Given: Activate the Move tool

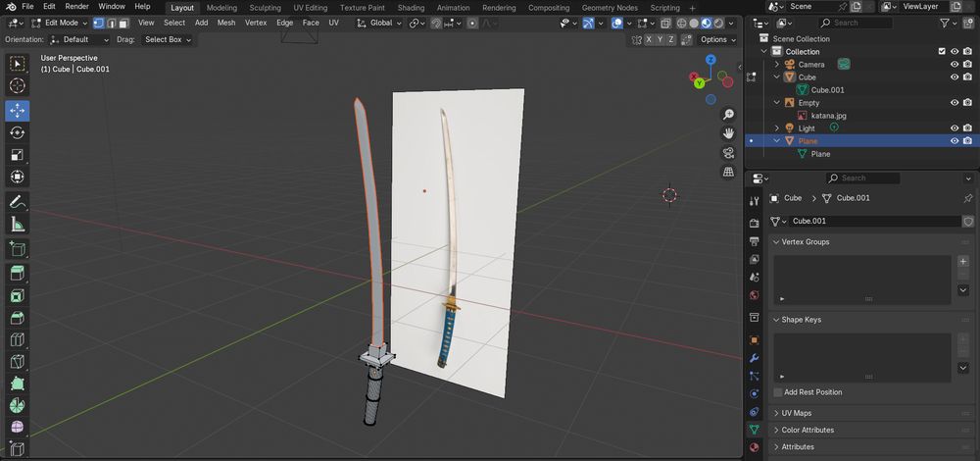Looking at the screenshot, I should 18,111.
